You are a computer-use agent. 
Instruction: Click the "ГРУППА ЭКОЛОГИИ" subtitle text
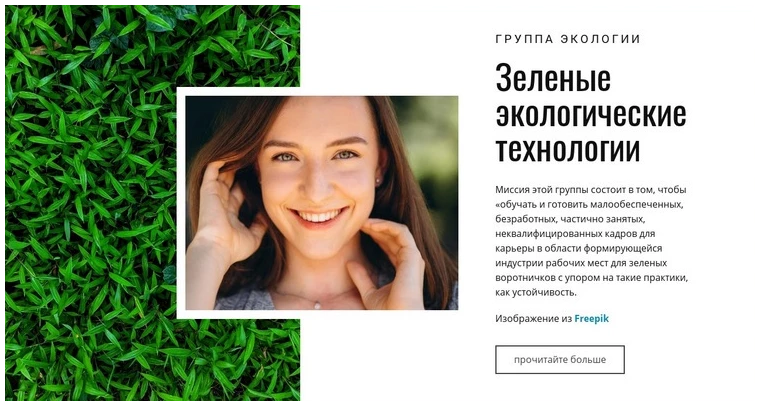coord(568,39)
